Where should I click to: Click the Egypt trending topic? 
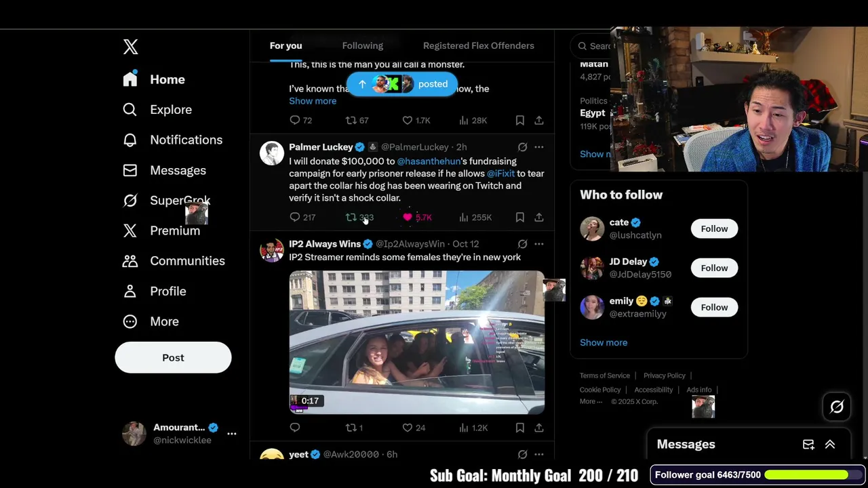pyautogui.click(x=592, y=113)
